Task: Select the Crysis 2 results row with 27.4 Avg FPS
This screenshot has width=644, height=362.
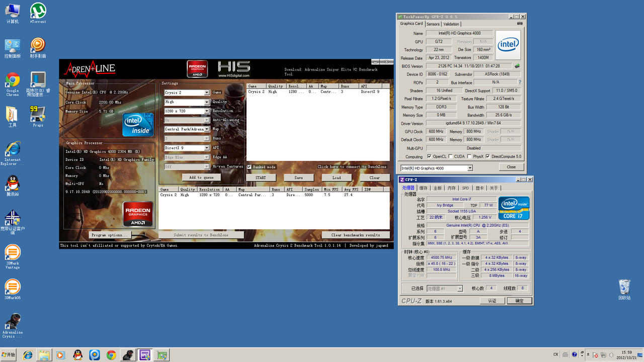Action: pos(274,195)
